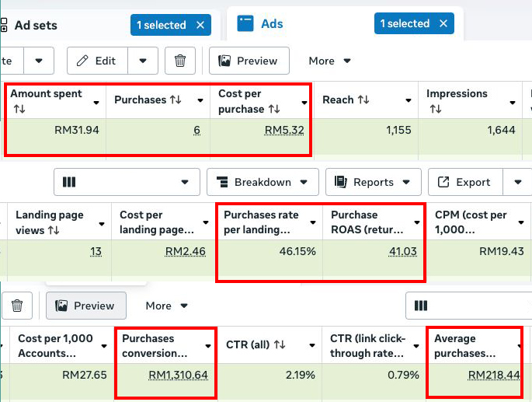Viewport: 532px width, 402px height.
Task: Click the Edit button
Action: click(x=96, y=61)
